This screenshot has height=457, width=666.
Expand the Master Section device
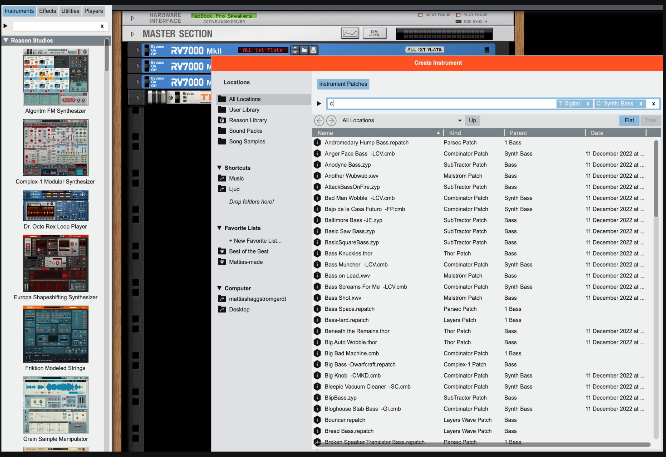click(132, 34)
